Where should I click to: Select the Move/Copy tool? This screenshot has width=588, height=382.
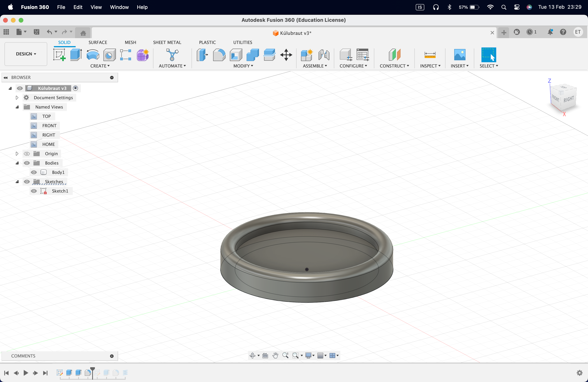pos(286,55)
